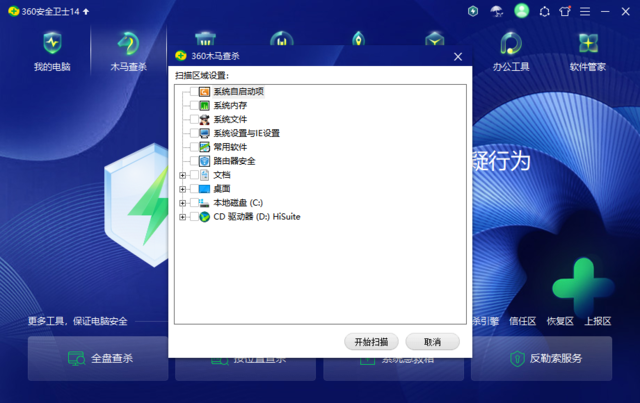Click the 文档 document icon
This screenshot has width=640, height=403.
[x=204, y=175]
